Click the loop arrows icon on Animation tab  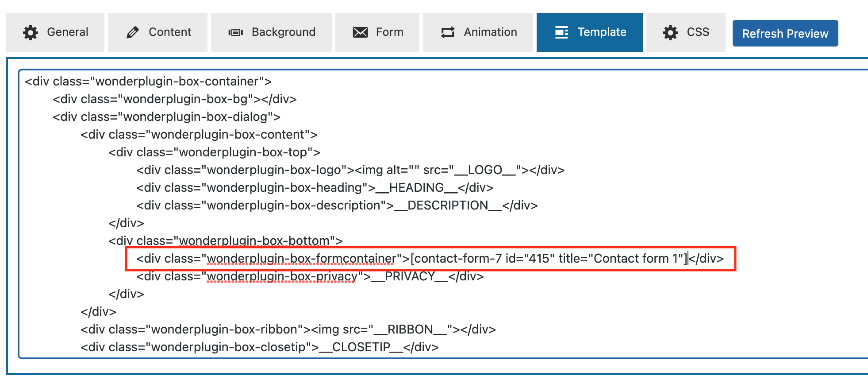[x=448, y=33]
